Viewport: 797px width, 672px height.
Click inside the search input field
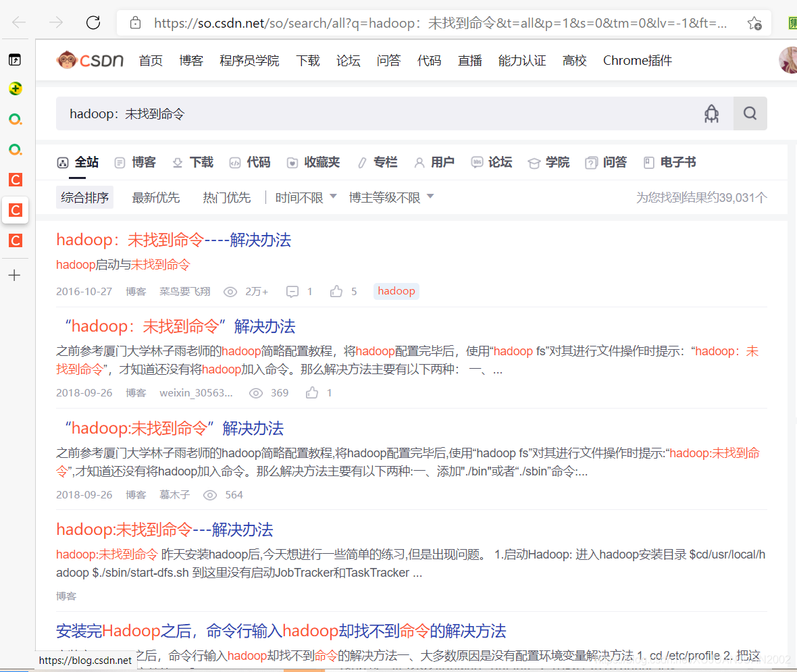pos(270,113)
